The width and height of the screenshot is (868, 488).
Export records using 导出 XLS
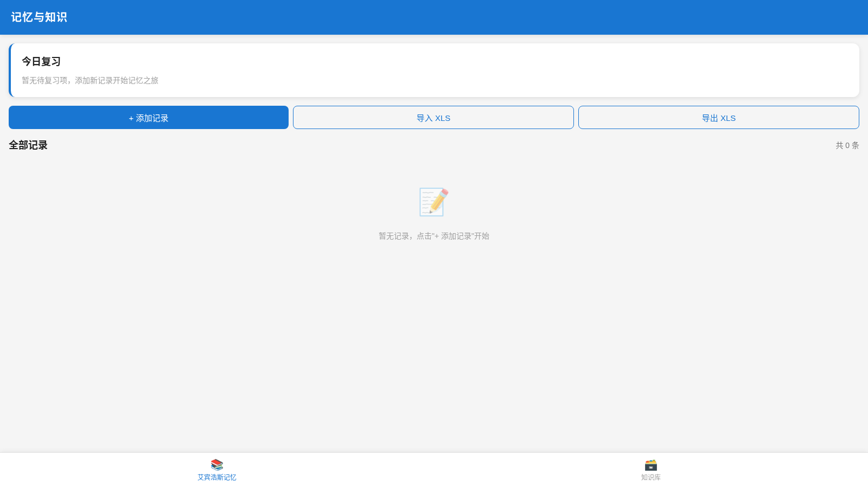click(x=719, y=118)
